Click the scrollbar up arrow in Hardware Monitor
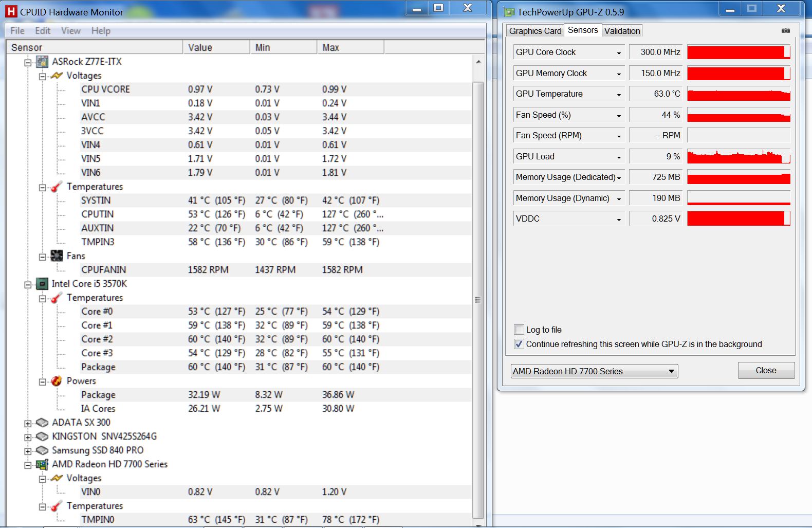Viewport: 812px width, 528px height. pos(478,62)
